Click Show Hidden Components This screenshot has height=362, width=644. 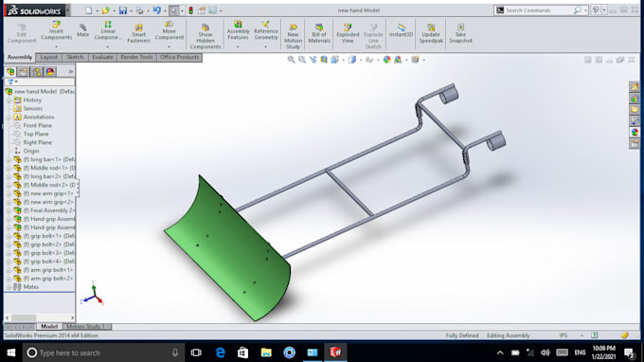206,37
